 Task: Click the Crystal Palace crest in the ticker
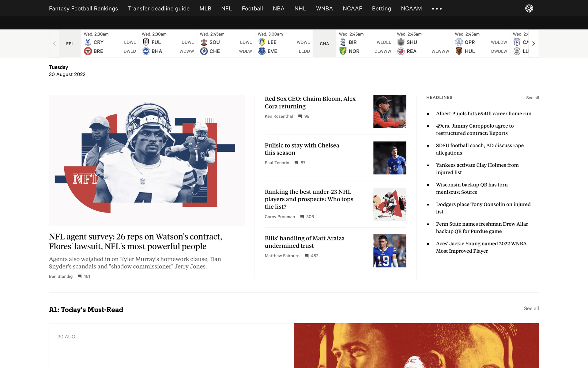pos(88,42)
